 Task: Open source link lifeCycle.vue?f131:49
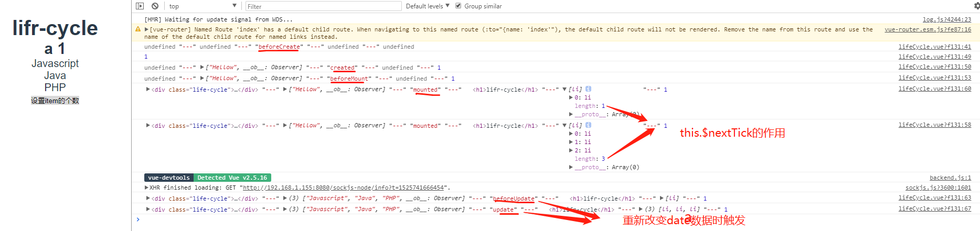[x=935, y=57]
